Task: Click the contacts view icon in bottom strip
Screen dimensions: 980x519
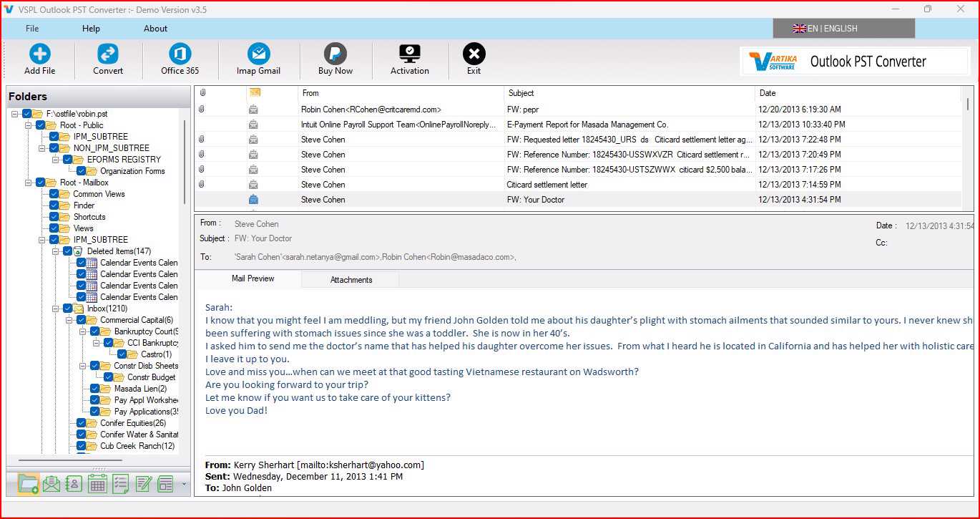Action: (x=74, y=484)
